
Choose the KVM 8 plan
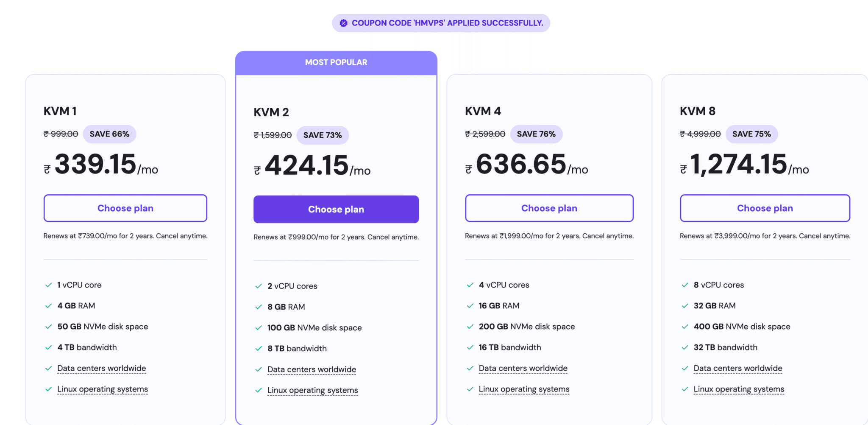pos(765,208)
